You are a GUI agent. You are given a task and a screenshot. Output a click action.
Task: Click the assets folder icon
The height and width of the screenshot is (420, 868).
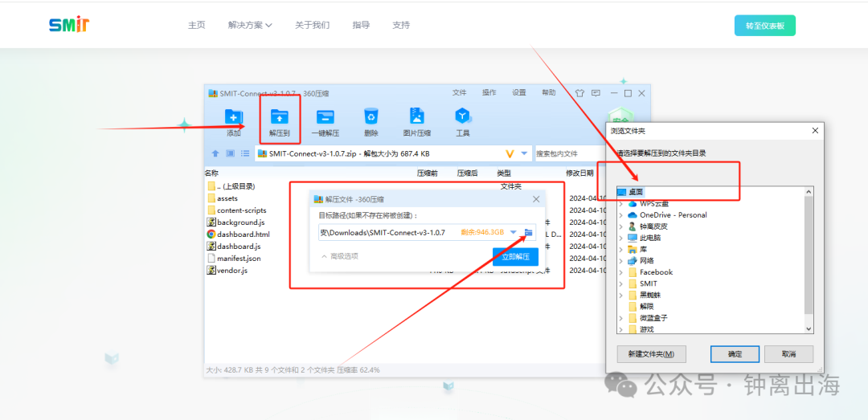(211, 198)
